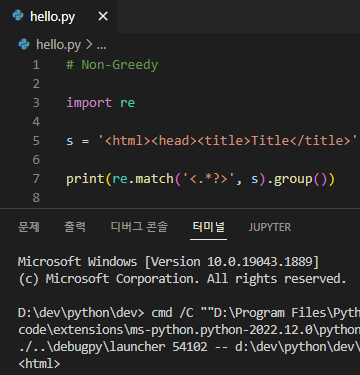Image resolution: width=360 pixels, height=375 pixels.
Task: Select the hello.py editor tab
Action: (x=58, y=16)
